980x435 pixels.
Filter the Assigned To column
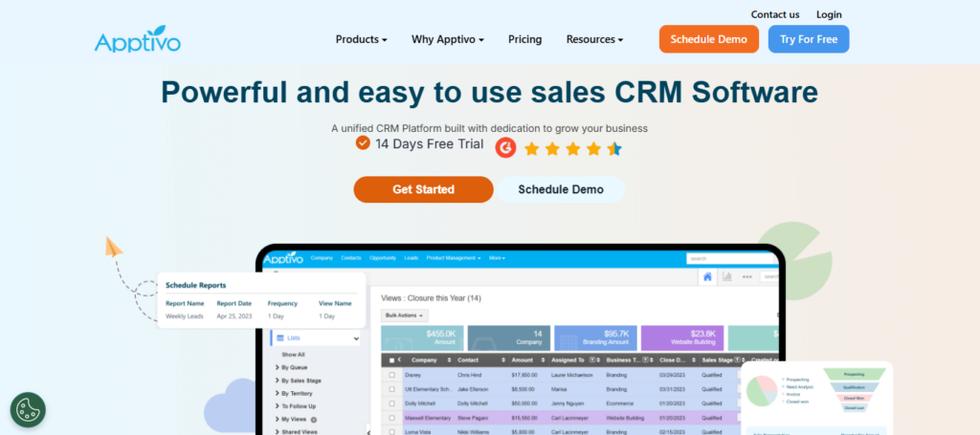point(591,360)
